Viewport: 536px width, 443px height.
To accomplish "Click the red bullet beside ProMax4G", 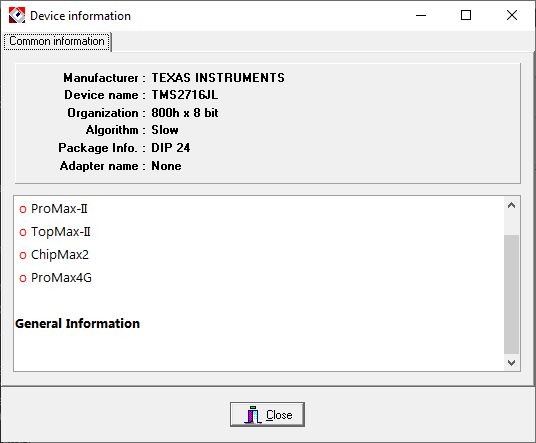I will pyautogui.click(x=23, y=279).
